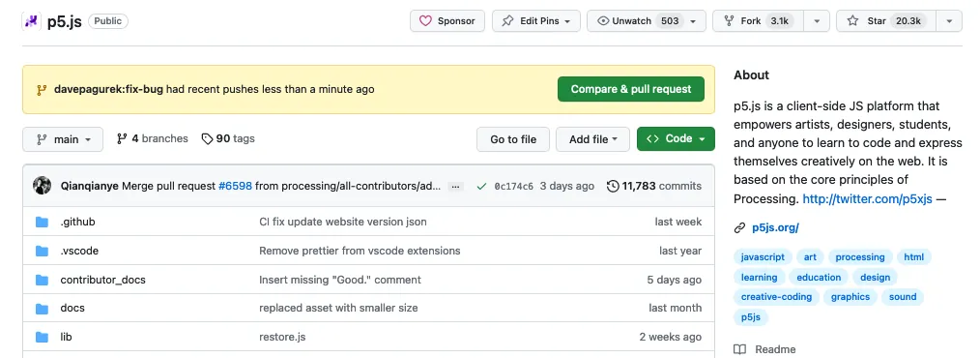Click the link chain icon beside p5js.org
Screen dimensions: 980x358
[x=739, y=227]
